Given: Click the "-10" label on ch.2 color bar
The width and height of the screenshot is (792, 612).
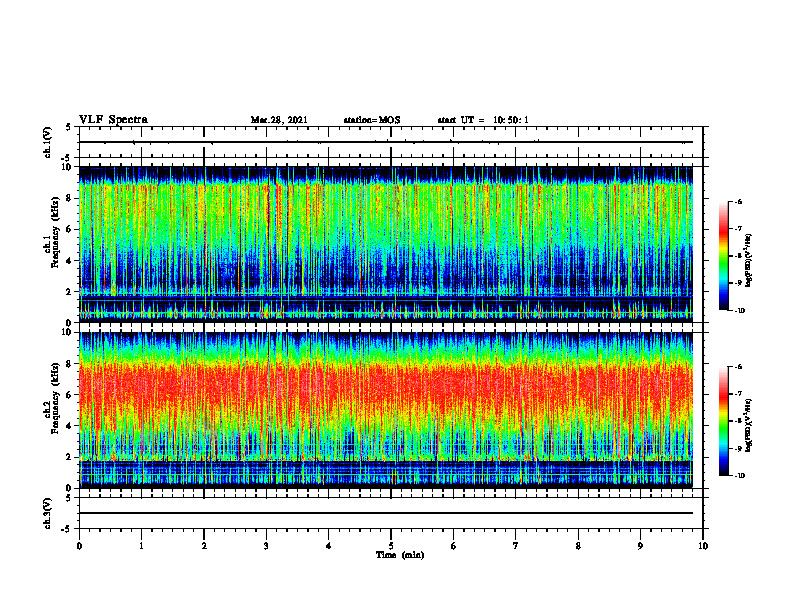Looking at the screenshot, I should (x=740, y=476).
